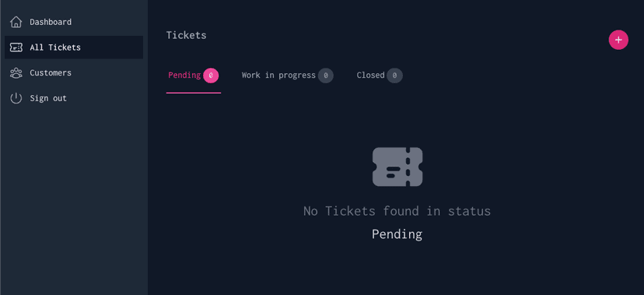Click the Pending status text below message

coord(397,234)
